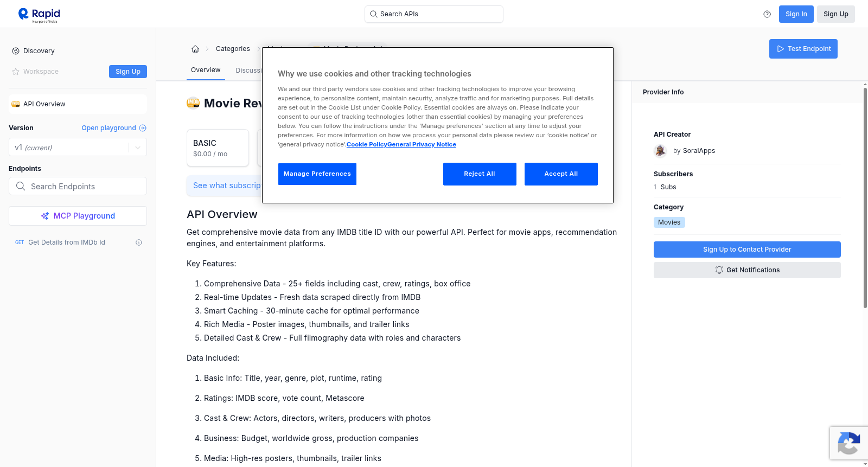Click the top-right Sign Up button
This screenshot has width=868, height=467.
point(835,14)
